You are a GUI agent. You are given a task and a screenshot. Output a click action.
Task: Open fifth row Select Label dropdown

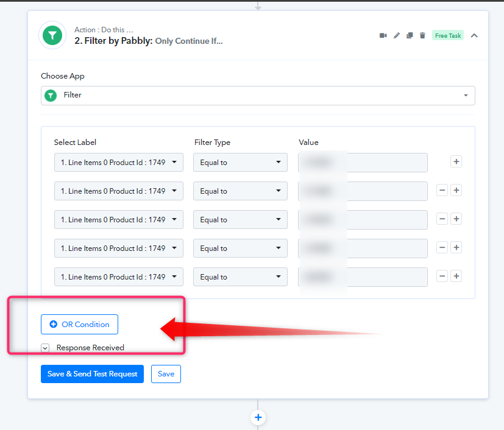point(119,277)
